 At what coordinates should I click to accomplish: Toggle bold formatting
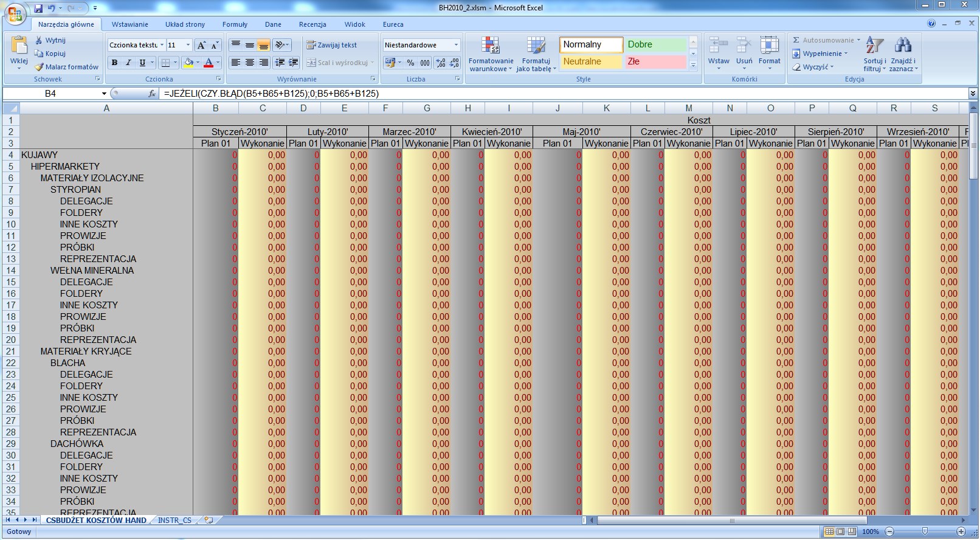point(114,62)
